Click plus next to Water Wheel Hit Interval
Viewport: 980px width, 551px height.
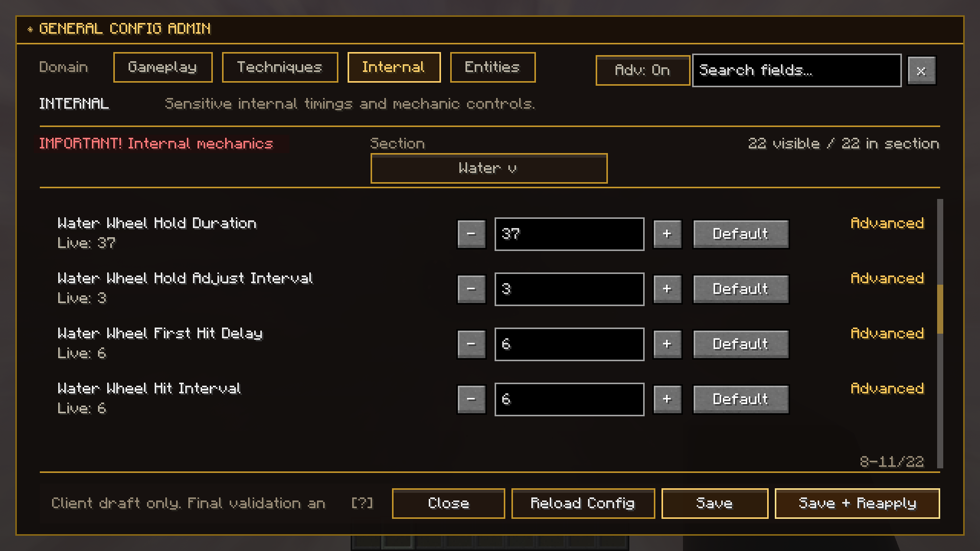tap(667, 399)
